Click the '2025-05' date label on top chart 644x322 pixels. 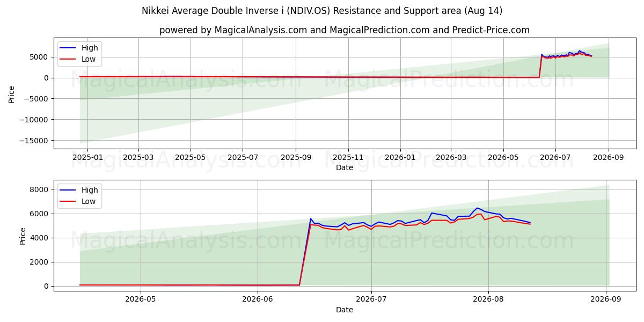click(191, 157)
